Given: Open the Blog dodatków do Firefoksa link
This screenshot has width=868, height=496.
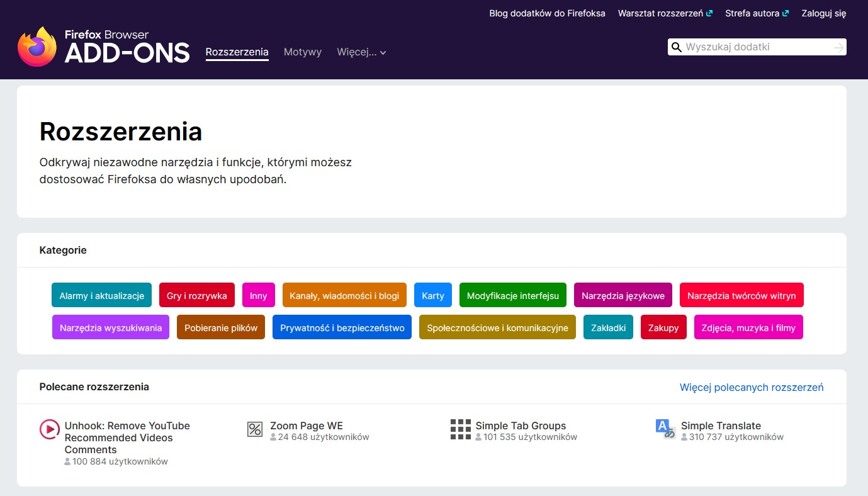Looking at the screenshot, I should (547, 13).
